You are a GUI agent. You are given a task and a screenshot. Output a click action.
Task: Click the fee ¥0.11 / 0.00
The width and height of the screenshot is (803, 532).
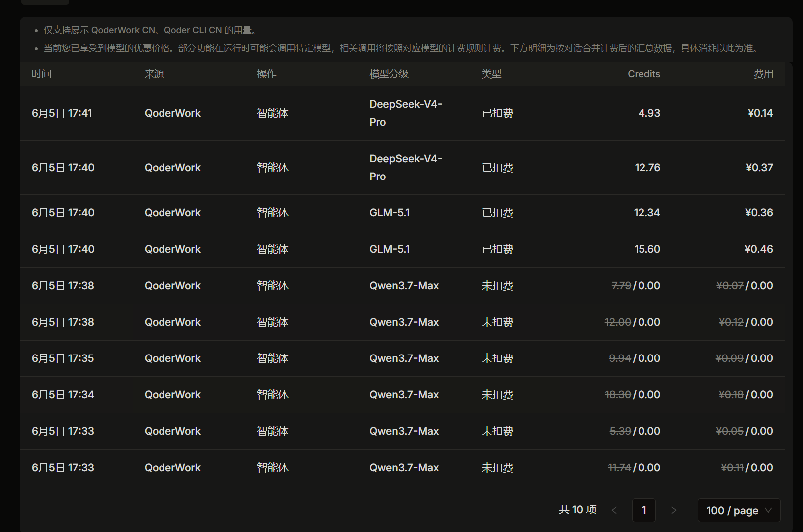747,468
